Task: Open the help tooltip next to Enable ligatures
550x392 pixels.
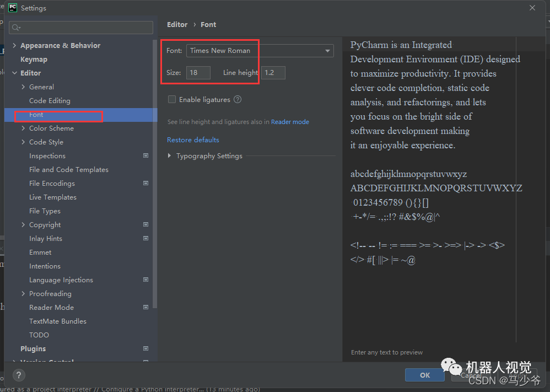Action: (238, 99)
